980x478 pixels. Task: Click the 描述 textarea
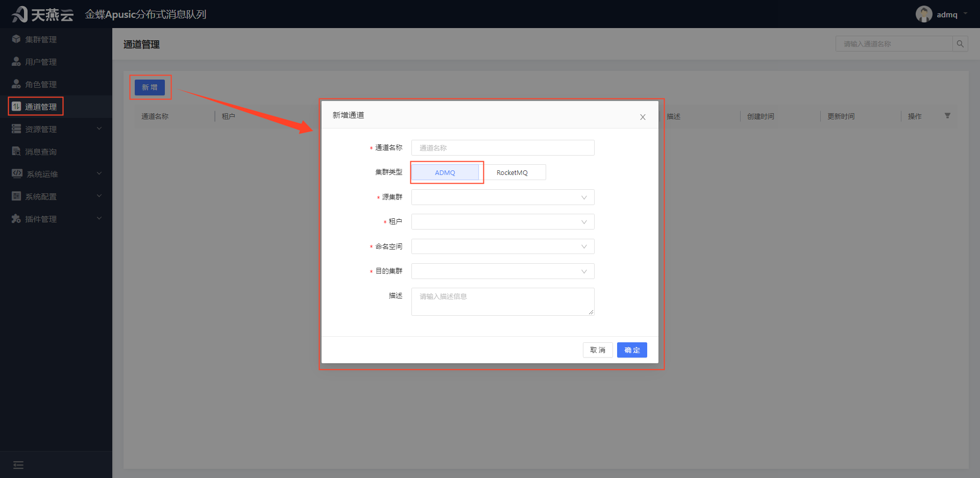(x=503, y=302)
